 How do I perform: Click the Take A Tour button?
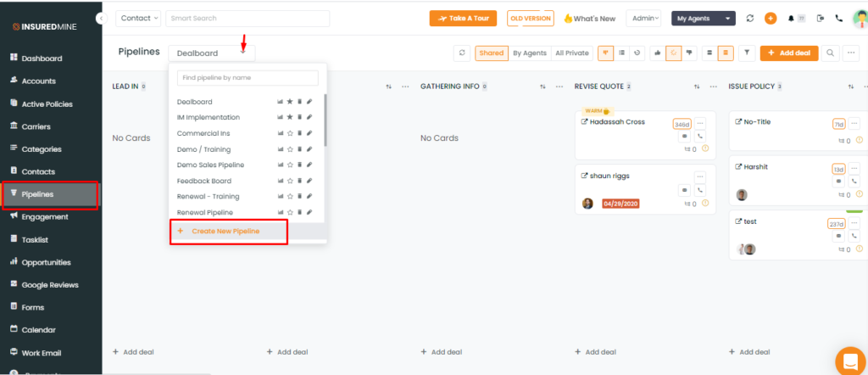click(x=464, y=19)
